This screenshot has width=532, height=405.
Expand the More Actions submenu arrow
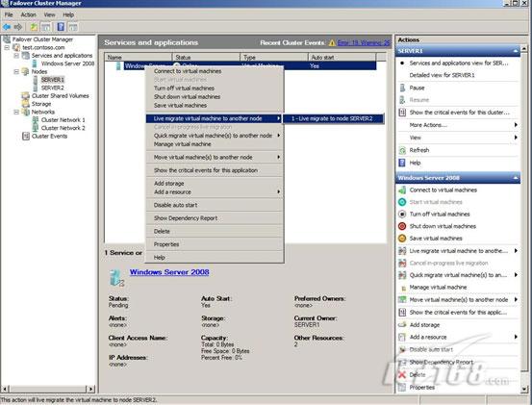point(516,125)
